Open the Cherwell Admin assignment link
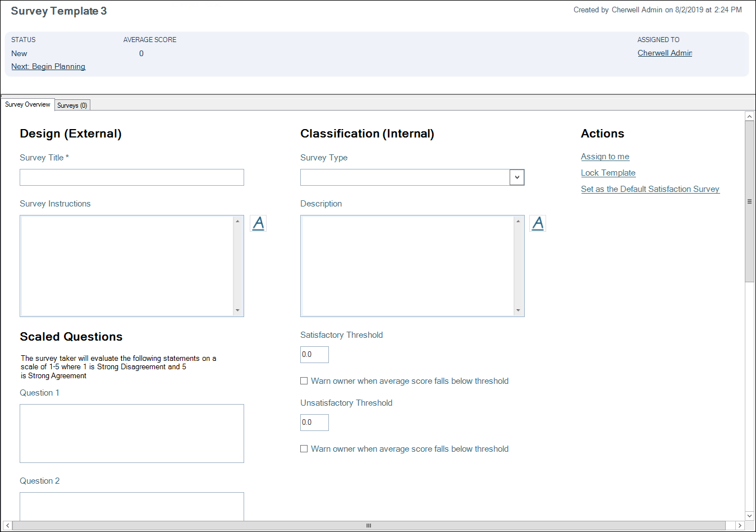This screenshot has height=532, width=756. [665, 53]
